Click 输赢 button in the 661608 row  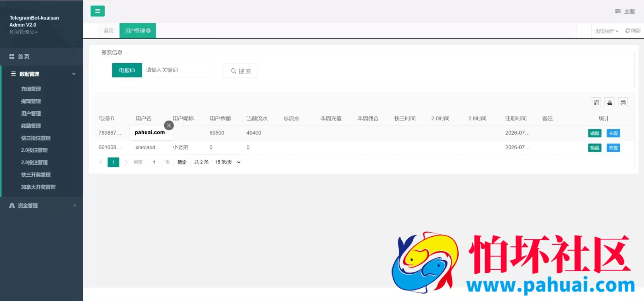pos(594,147)
